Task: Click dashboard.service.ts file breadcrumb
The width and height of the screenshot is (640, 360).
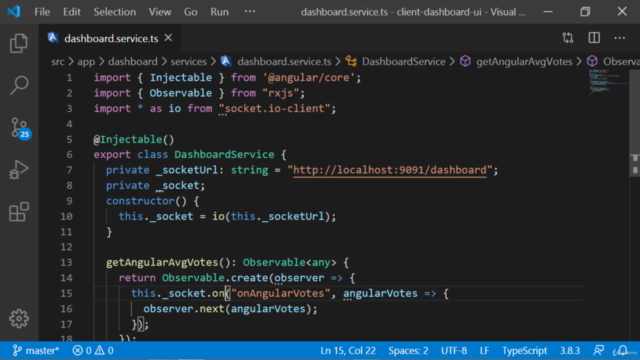Action: pos(284,62)
